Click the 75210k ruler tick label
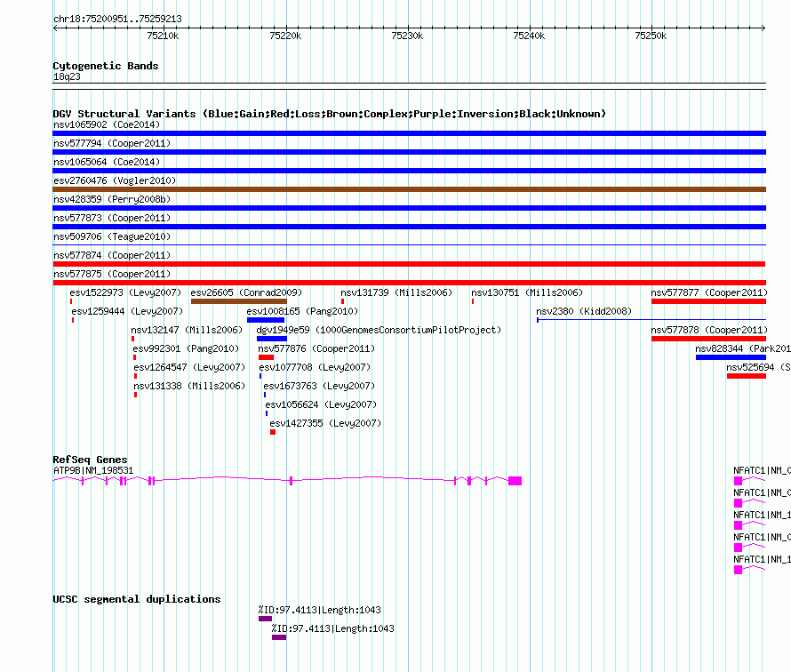The width and height of the screenshot is (791, 672). point(163,36)
